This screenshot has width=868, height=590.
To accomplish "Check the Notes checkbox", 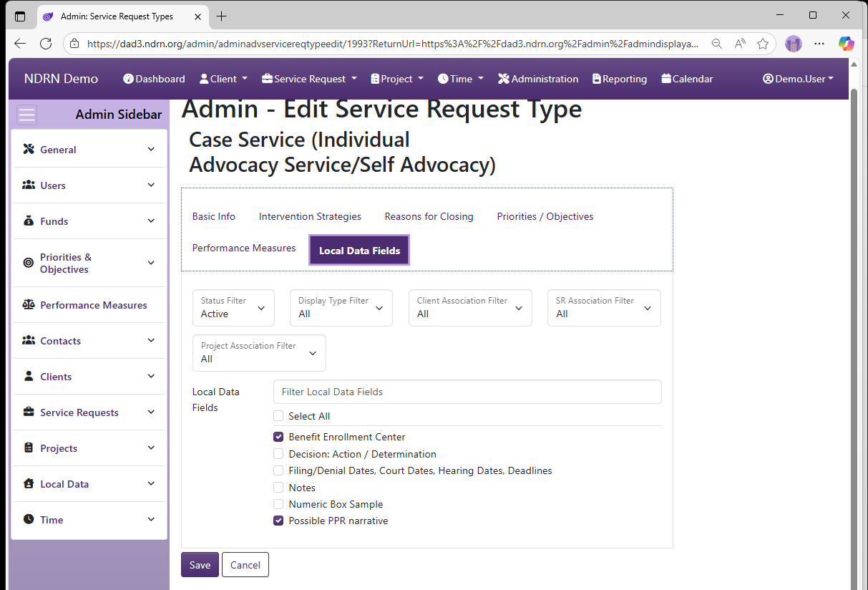I will click(x=278, y=488).
